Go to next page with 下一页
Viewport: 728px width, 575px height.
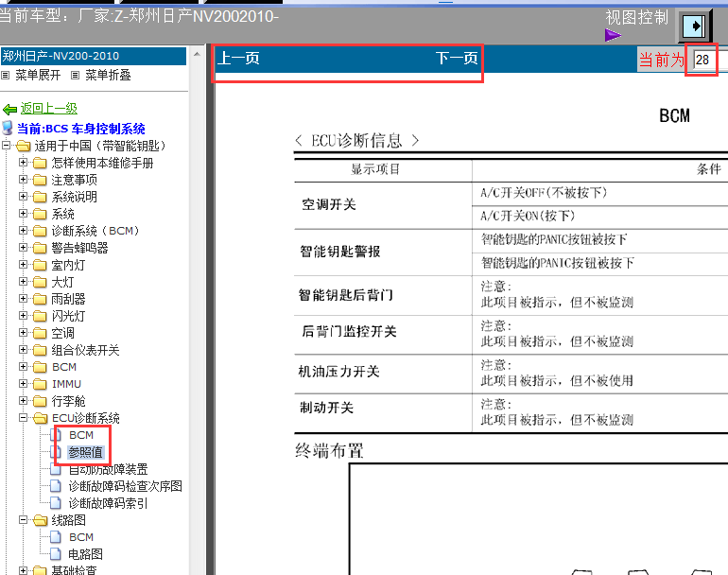[457, 59]
